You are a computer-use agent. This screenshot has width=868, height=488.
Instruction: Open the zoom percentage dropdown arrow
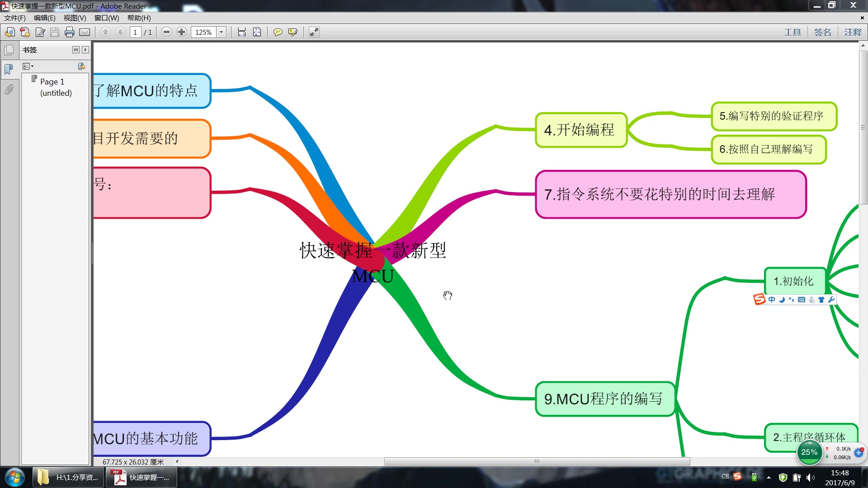[x=221, y=32]
